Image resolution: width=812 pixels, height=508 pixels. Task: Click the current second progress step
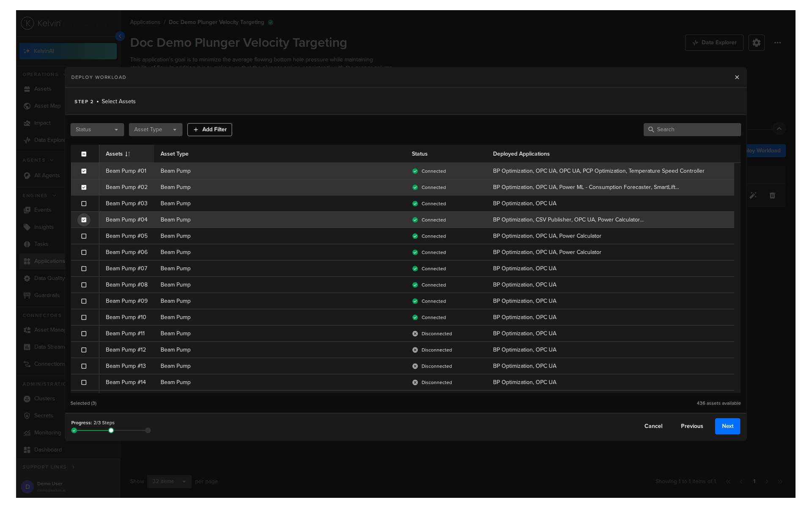click(111, 431)
